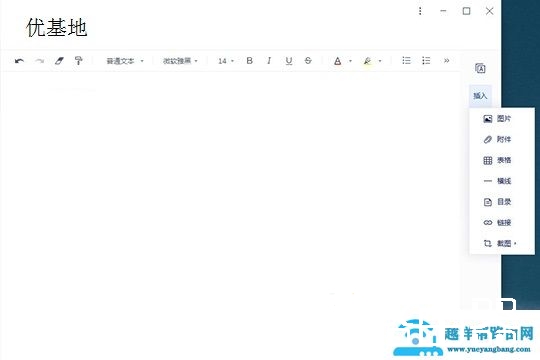Click the redo arrow icon
The image size is (540, 360).
pos(39,61)
